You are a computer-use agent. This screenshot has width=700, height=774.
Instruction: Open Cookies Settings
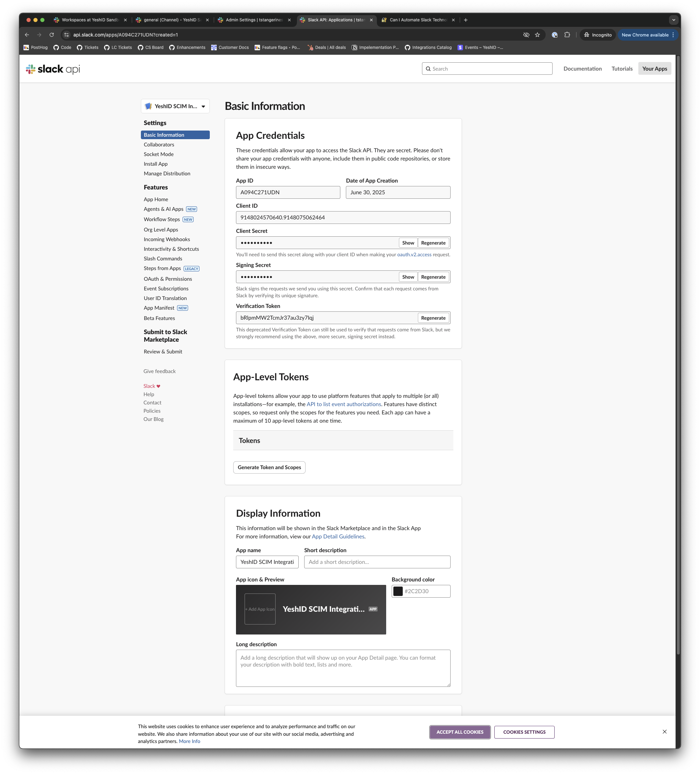[x=524, y=732]
